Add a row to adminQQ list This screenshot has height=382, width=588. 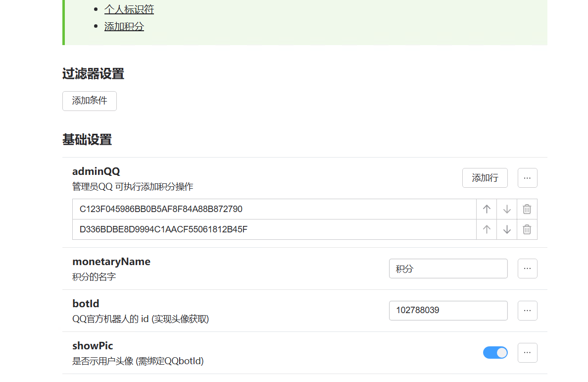pos(485,178)
